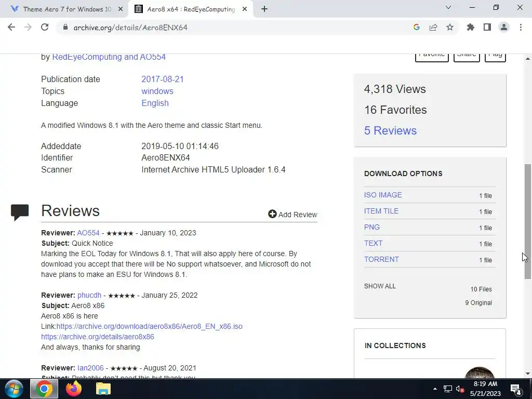Open the tab search chevron
Image resolution: width=532 pixels, height=399 pixels.
(x=448, y=7)
